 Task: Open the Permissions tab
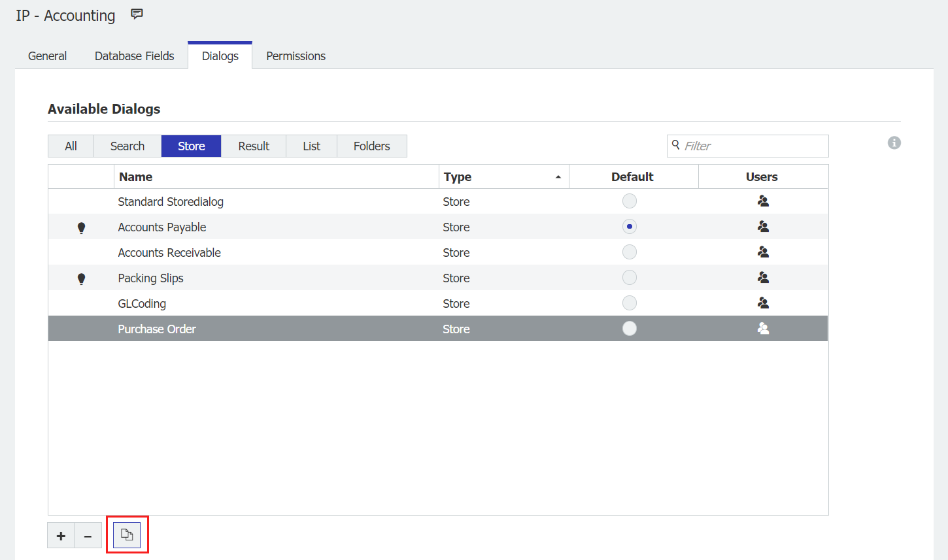tap(296, 56)
